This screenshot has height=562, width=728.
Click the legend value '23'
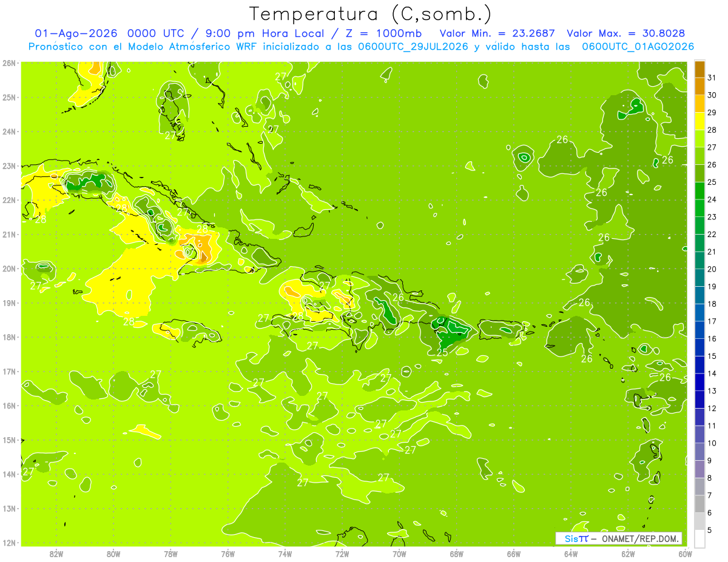[712, 217]
